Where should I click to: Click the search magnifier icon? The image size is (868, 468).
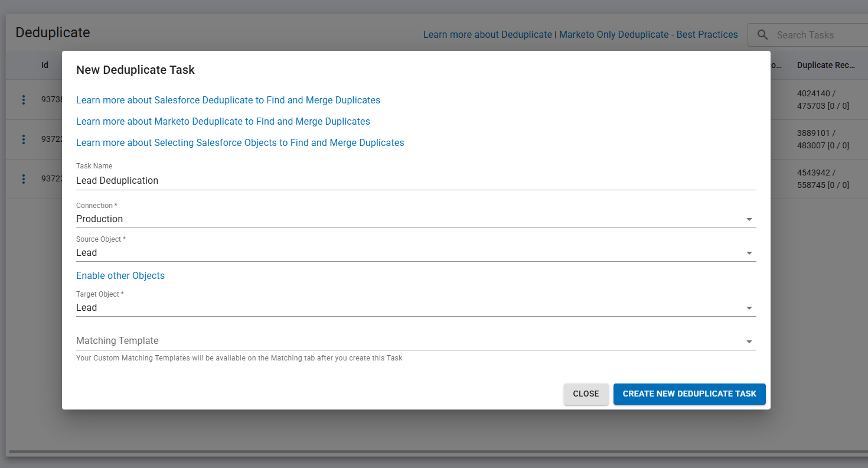pos(762,34)
